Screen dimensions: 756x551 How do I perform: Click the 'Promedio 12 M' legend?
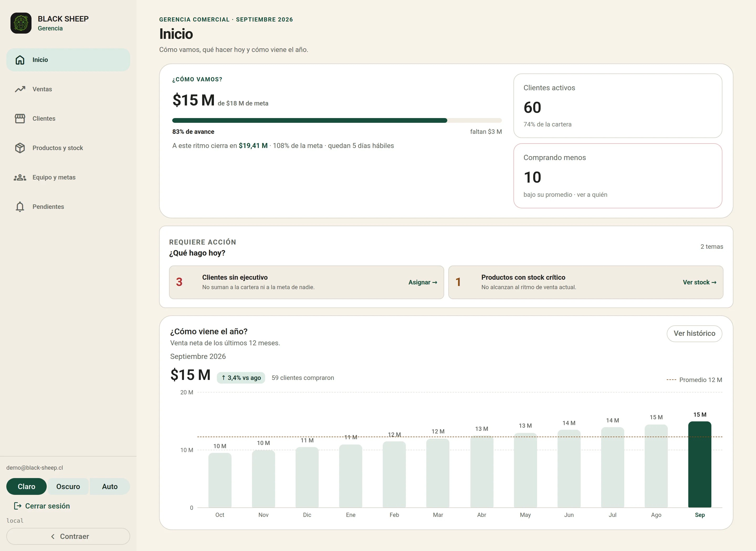[x=694, y=380]
